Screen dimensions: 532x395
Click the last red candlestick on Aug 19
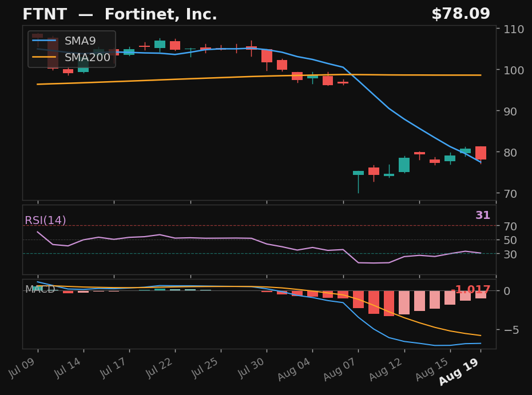pos(481,153)
